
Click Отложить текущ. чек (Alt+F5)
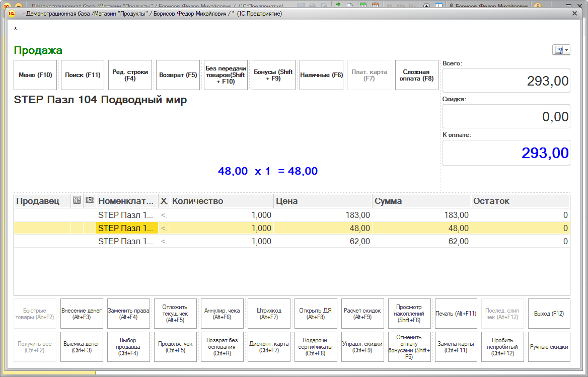(176, 314)
